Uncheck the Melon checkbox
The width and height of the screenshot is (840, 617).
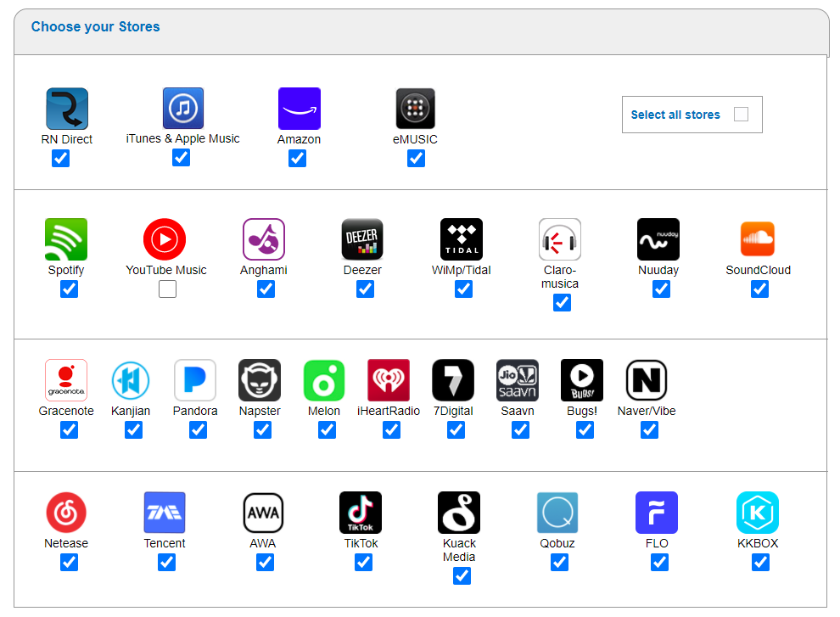click(x=327, y=430)
